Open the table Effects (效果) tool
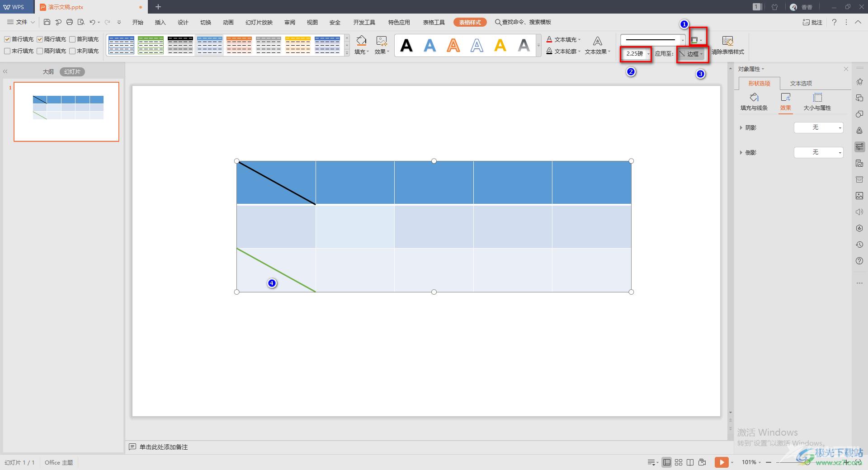This screenshot has width=868, height=470. click(x=382, y=45)
